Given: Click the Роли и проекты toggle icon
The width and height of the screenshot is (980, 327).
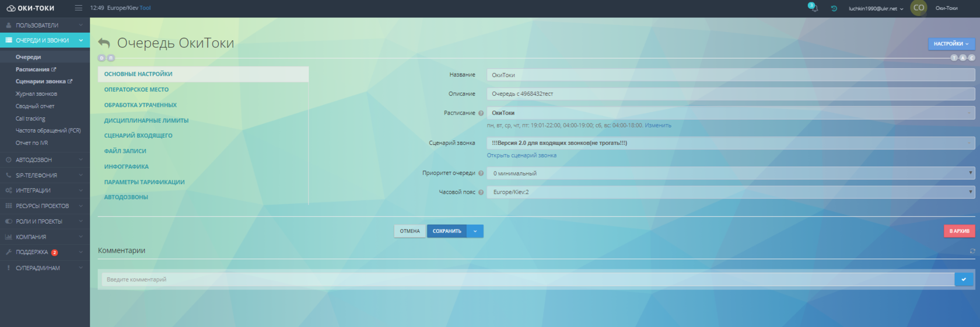Looking at the screenshot, I should point(9,222).
